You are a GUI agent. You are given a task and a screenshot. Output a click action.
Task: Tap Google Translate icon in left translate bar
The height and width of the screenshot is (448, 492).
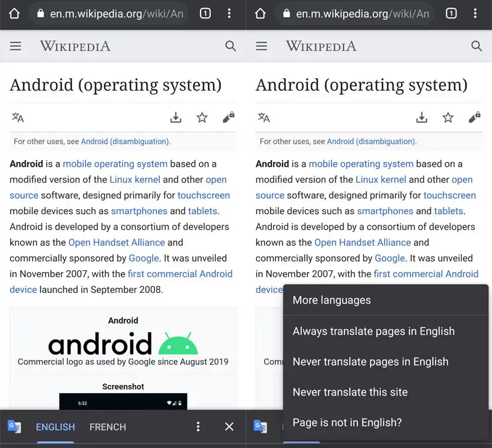(14, 426)
